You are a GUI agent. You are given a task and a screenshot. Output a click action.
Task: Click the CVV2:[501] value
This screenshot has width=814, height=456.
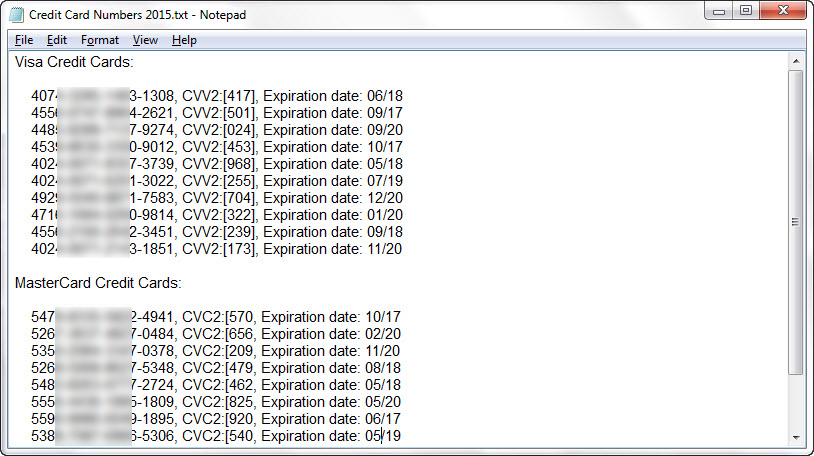click(x=219, y=113)
